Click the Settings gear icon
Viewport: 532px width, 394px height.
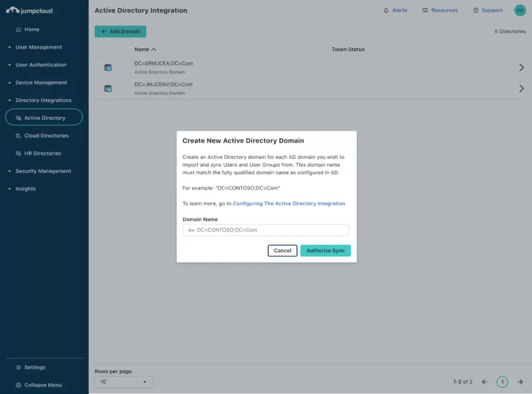[19, 367]
